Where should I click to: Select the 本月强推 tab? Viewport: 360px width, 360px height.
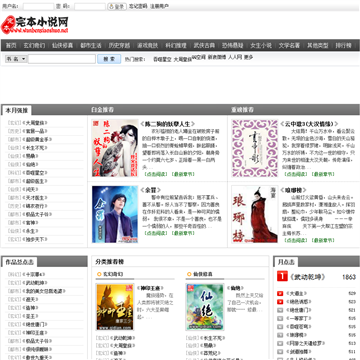tap(17, 110)
